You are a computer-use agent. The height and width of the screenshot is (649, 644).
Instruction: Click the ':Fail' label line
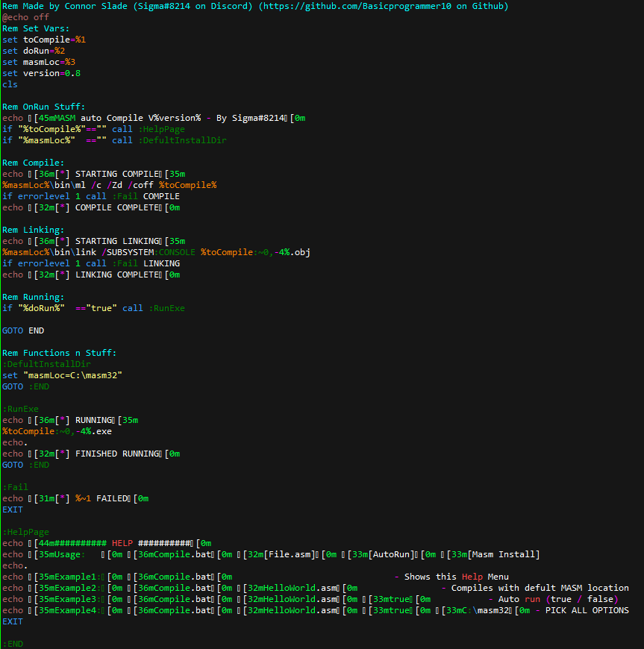pyautogui.click(x=16, y=486)
